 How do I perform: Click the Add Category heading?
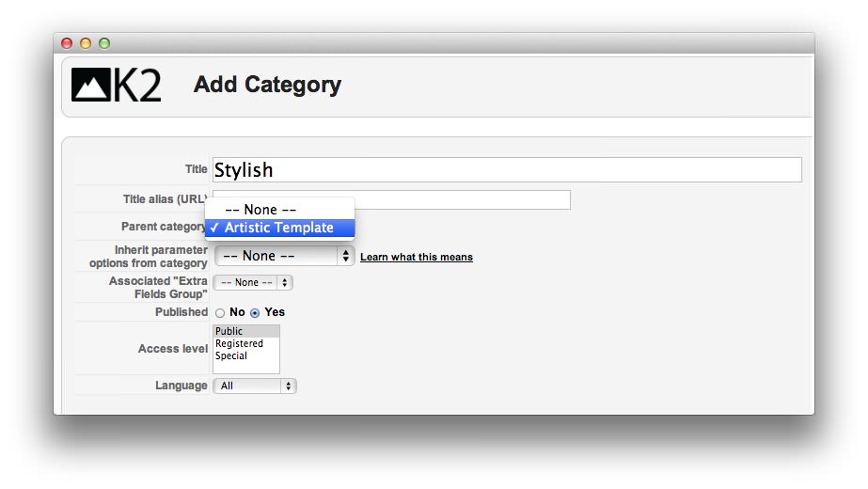pyautogui.click(x=267, y=85)
